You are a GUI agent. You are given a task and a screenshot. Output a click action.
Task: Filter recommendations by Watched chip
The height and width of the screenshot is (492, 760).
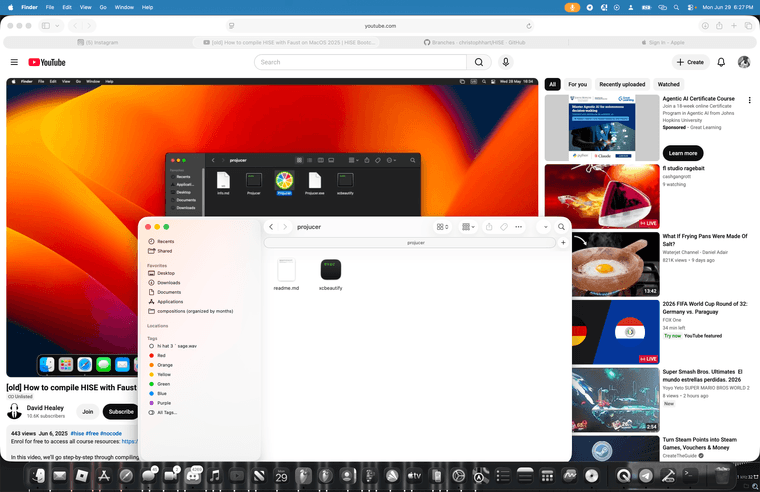tap(668, 84)
